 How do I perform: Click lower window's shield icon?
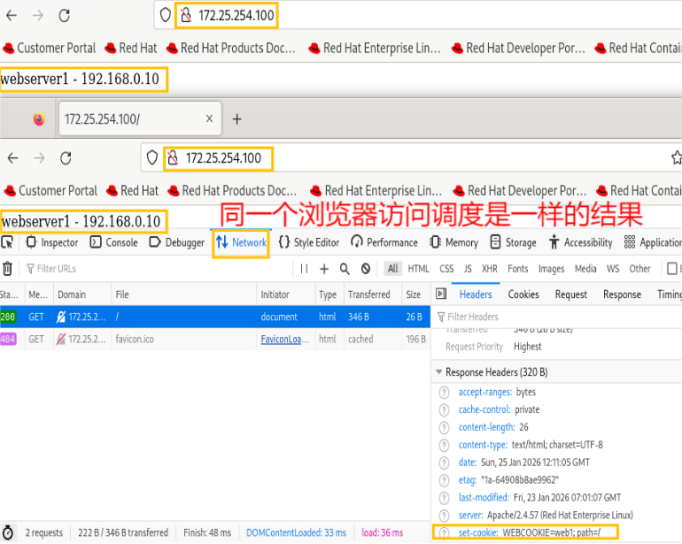tap(152, 158)
